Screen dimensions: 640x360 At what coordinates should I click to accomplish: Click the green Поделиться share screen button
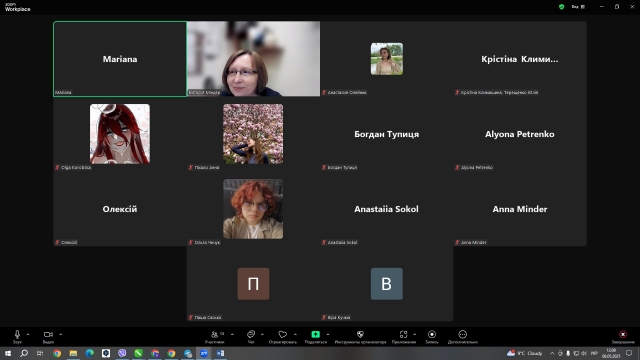click(316, 337)
